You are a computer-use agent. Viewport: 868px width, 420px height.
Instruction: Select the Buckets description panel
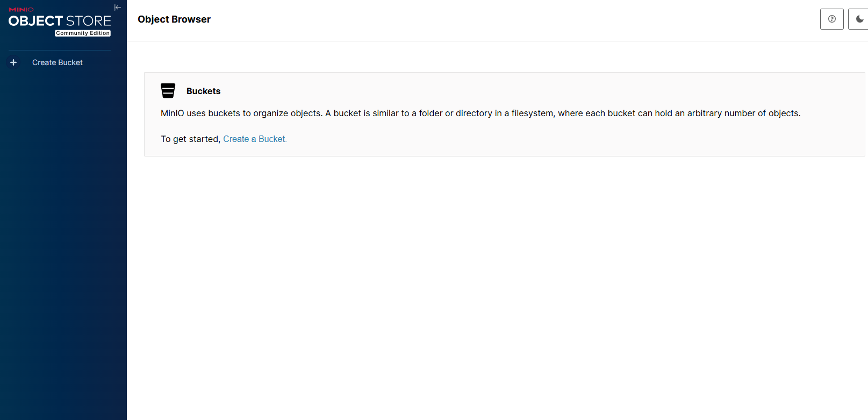[x=480, y=113]
